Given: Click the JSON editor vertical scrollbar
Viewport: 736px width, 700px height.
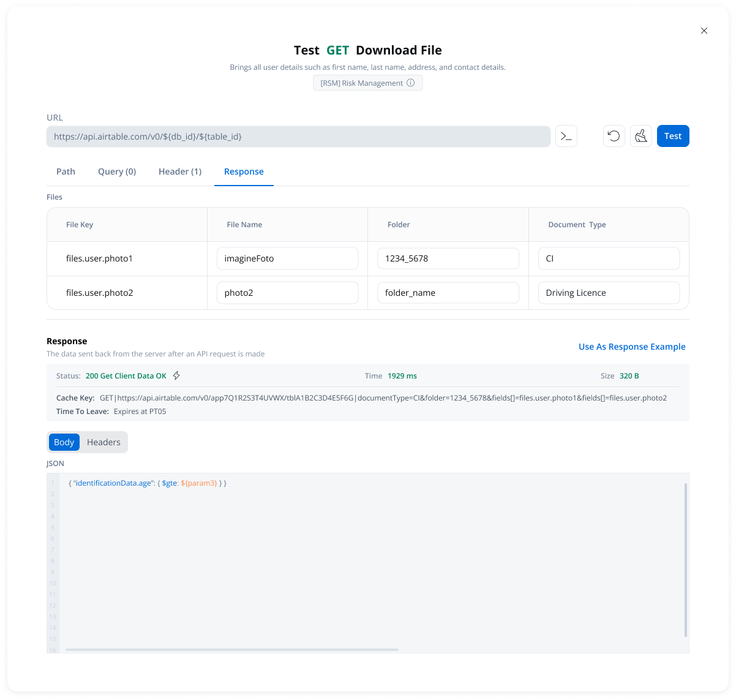Looking at the screenshot, I should tap(686, 560).
